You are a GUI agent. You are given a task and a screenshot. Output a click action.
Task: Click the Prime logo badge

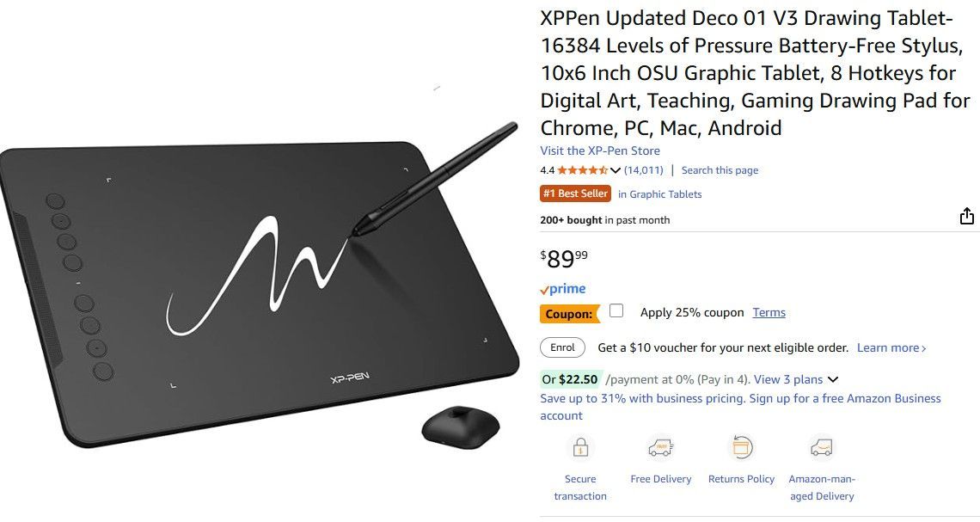563,289
